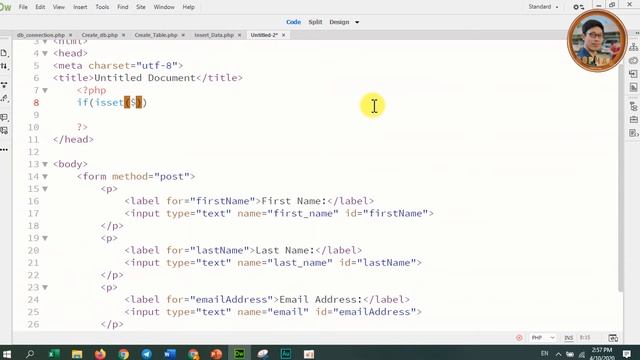Switch to Design view

coord(339,22)
